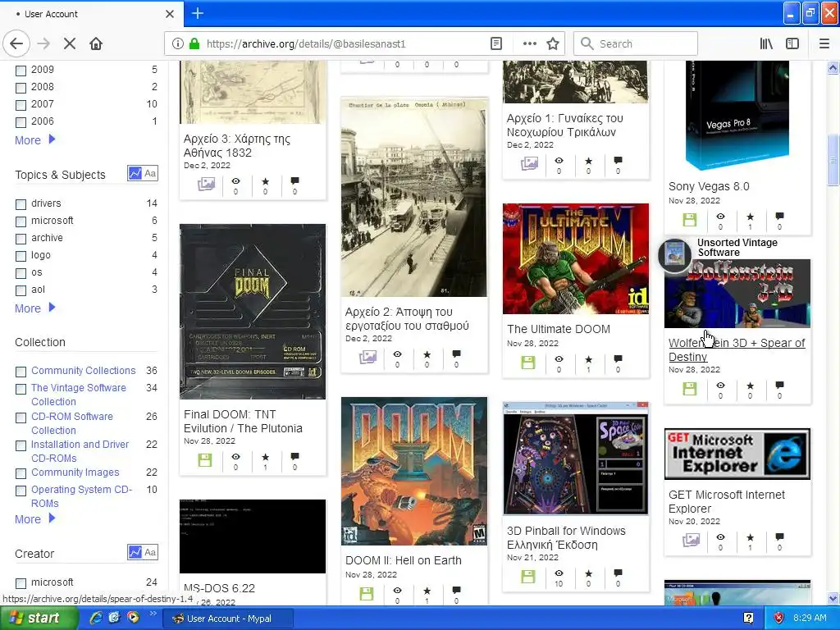Click the scrollbar down arrow

pos(833,598)
